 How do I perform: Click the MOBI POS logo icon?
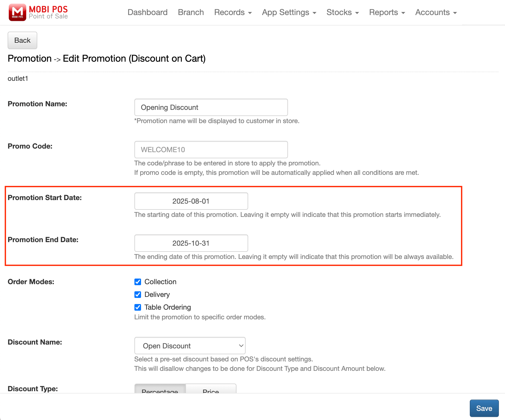coord(17,12)
